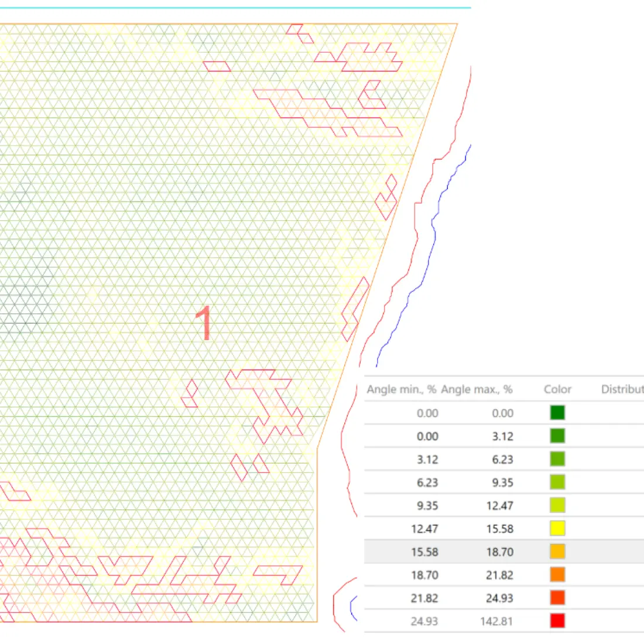Select the green swatch for range 0.00–3.12

(x=557, y=436)
